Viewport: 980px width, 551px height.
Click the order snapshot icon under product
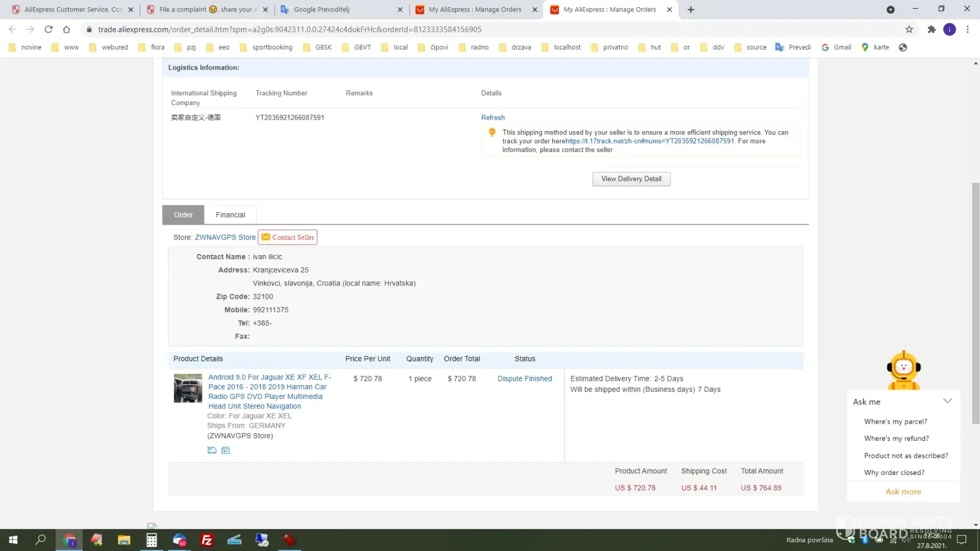tap(212, 451)
